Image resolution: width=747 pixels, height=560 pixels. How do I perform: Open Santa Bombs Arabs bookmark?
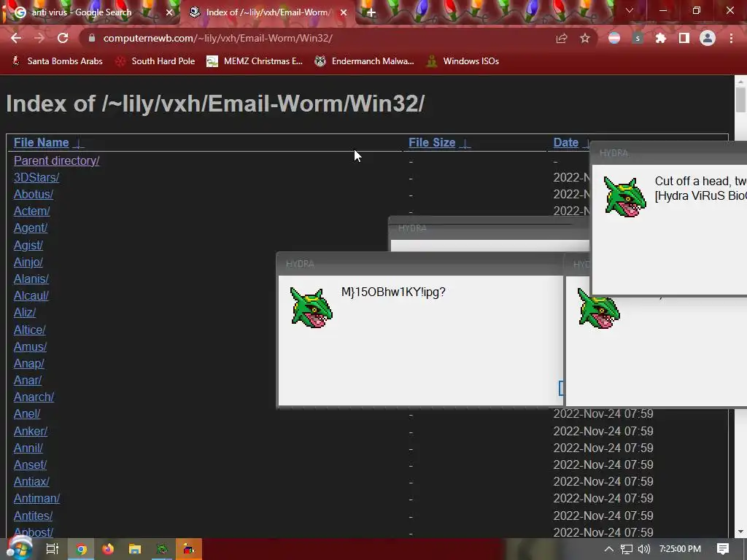(x=57, y=61)
